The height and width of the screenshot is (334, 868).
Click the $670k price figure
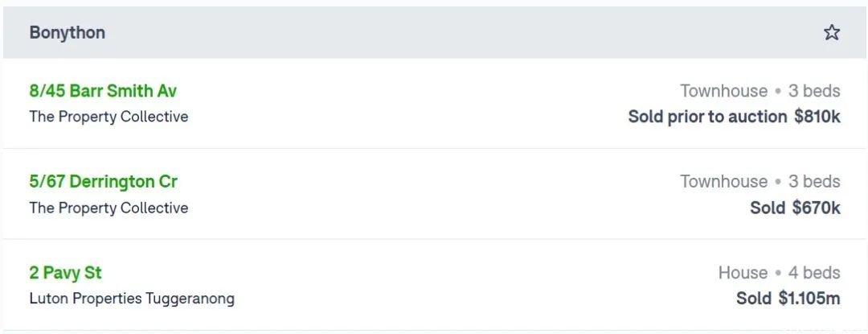816,208
